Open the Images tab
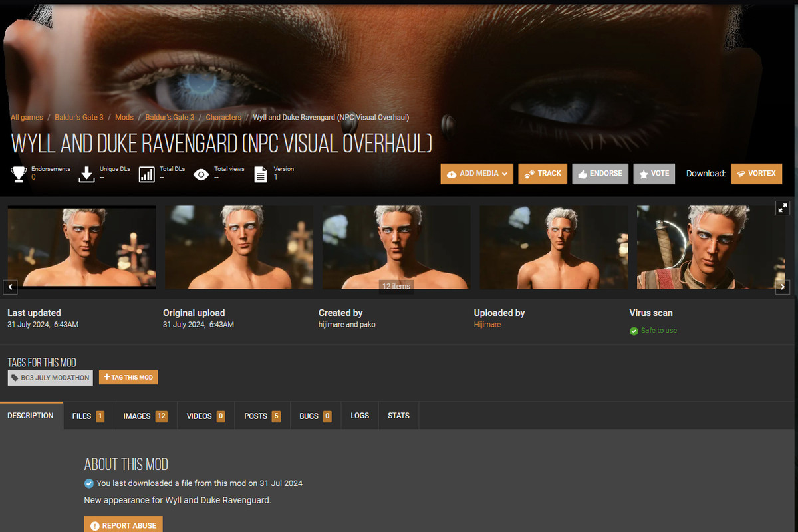Screen dimensions: 798x532 tap(146, 416)
